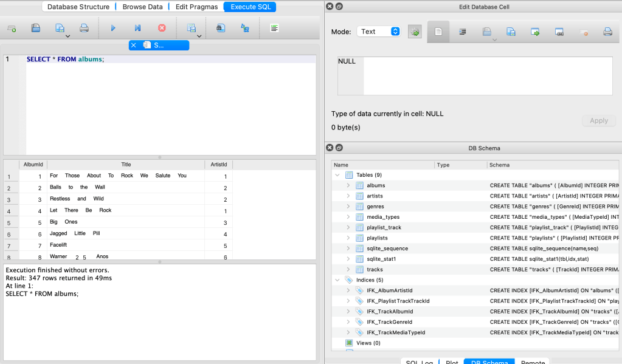Print the cell data from Edit Cell toolbar
The width and height of the screenshot is (622, 364).
[607, 32]
